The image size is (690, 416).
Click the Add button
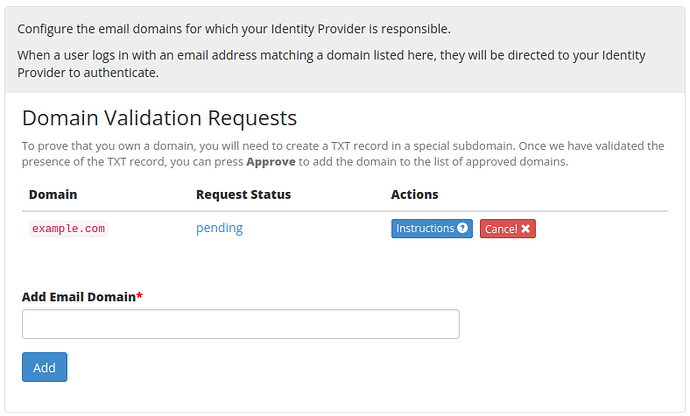[x=44, y=367]
